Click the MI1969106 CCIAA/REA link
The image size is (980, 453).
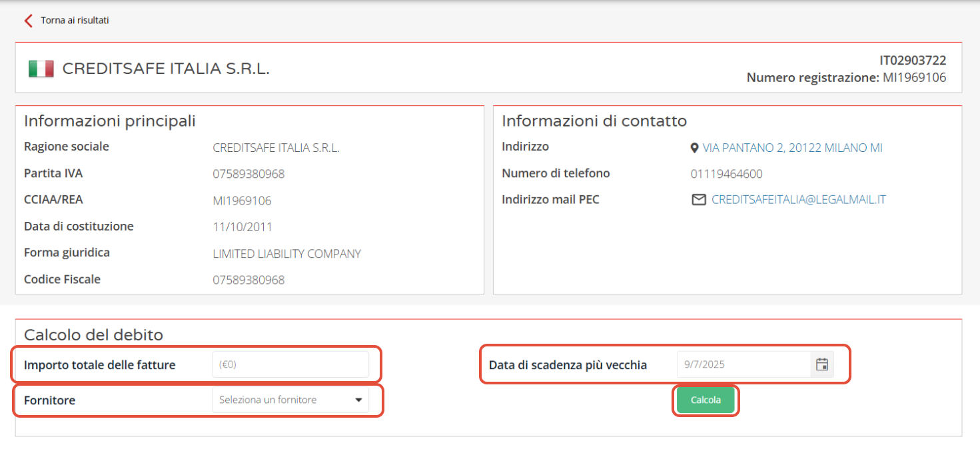coord(242,201)
